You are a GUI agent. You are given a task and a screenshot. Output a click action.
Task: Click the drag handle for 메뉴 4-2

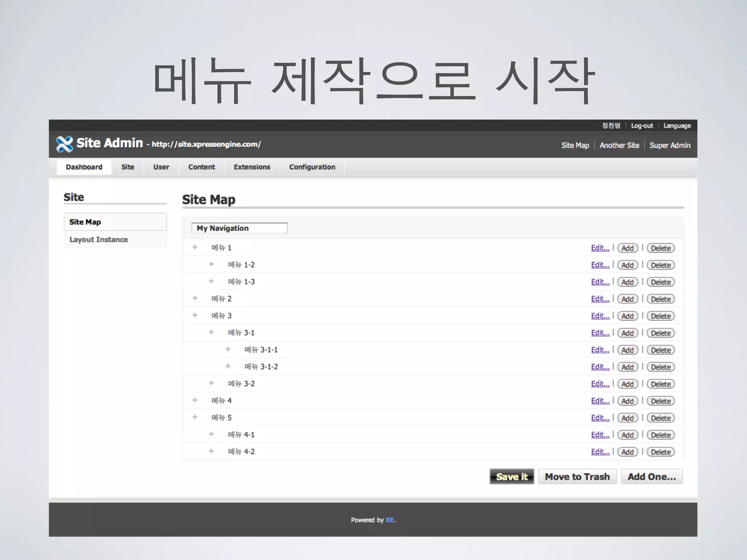pyautogui.click(x=211, y=451)
